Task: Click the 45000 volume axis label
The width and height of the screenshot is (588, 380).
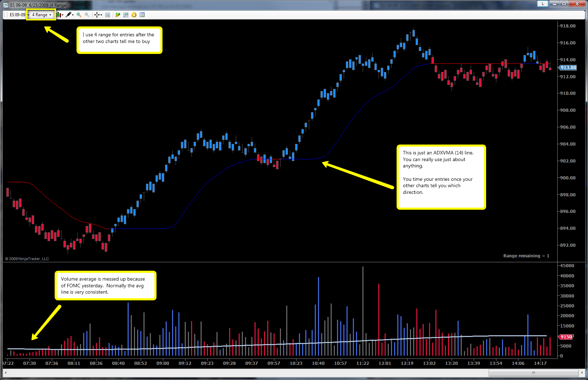Action: [567, 265]
